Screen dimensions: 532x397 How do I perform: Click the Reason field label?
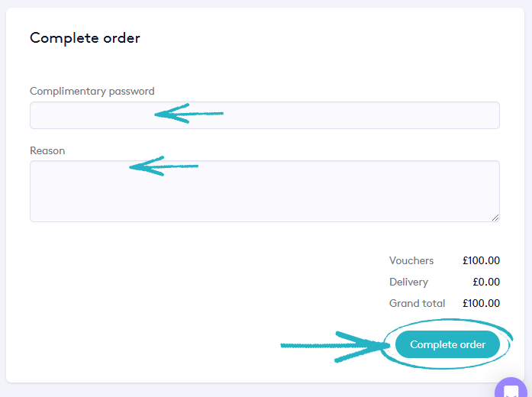[x=47, y=151]
